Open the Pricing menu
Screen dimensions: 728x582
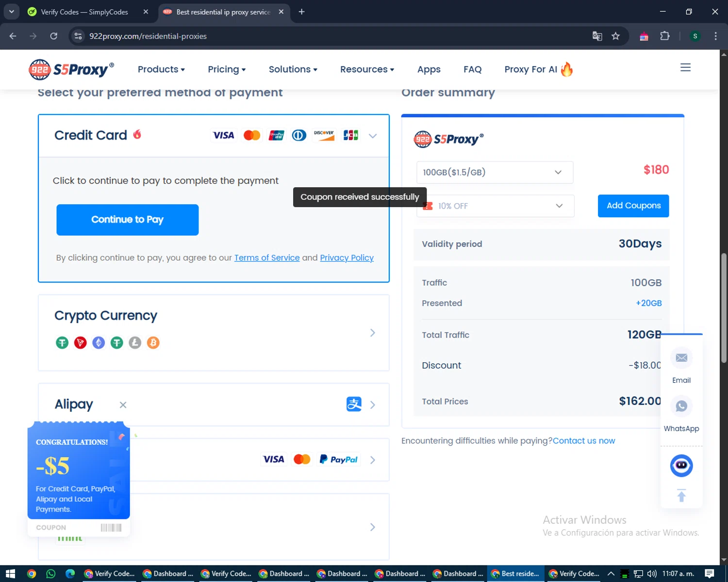[x=227, y=69]
